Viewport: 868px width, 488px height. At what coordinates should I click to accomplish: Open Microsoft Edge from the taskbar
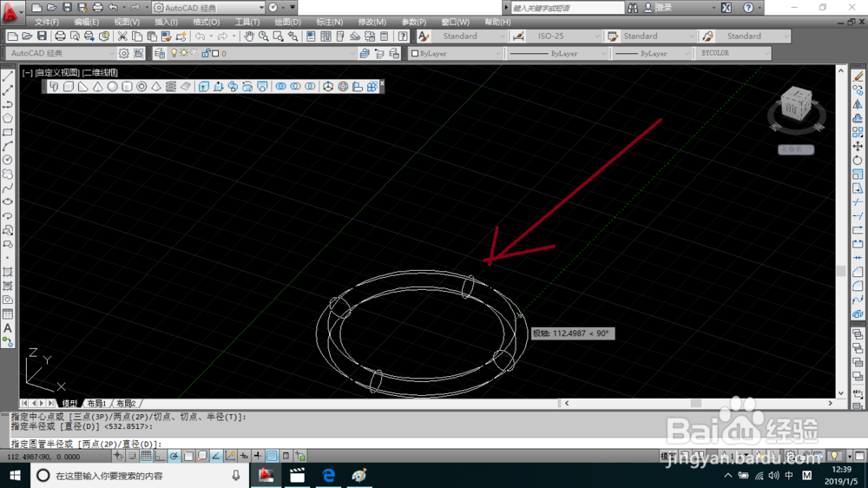coord(328,475)
